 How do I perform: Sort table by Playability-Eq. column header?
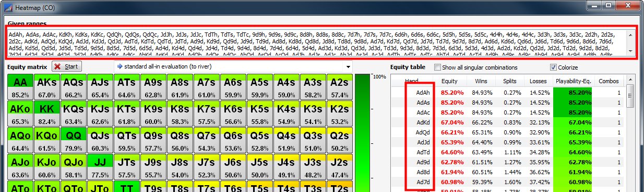pyautogui.click(x=574, y=81)
